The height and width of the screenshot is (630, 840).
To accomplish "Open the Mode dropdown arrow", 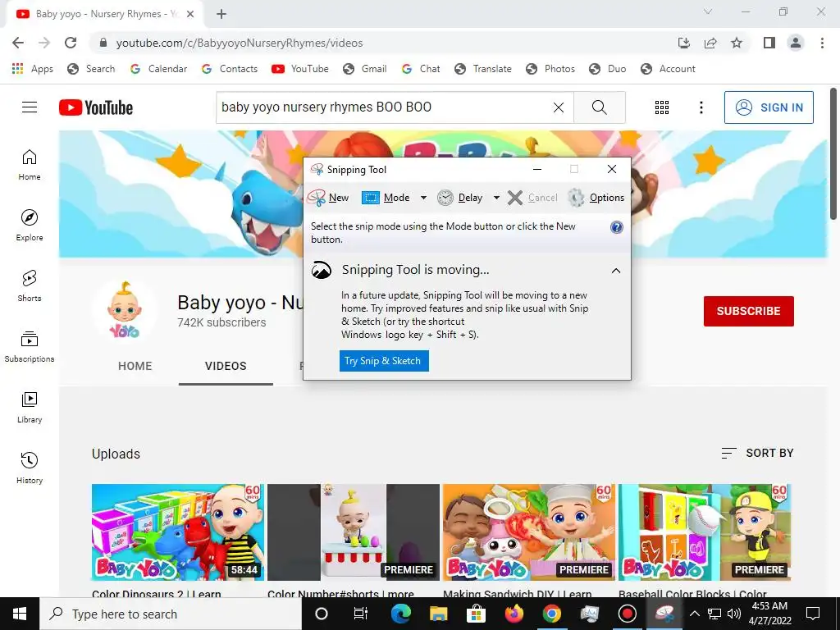I will click(x=423, y=198).
